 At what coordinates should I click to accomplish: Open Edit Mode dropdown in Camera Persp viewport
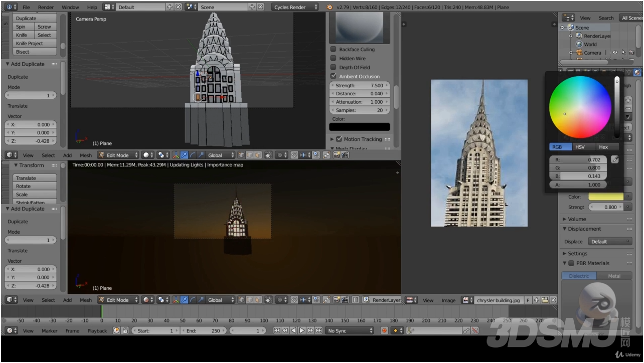(118, 155)
